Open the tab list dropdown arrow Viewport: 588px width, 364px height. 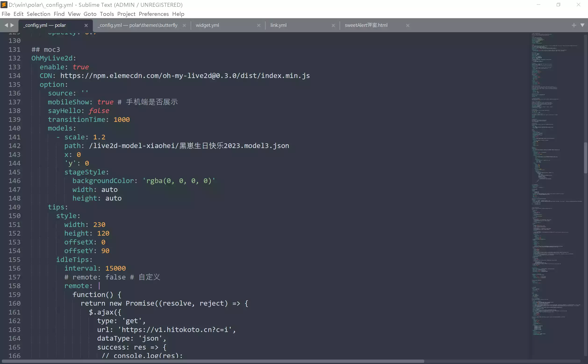(x=582, y=25)
